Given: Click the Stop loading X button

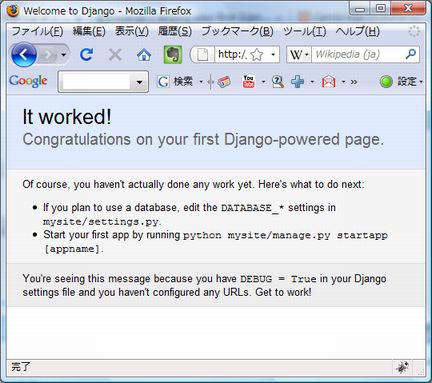Looking at the screenshot, I should (115, 55).
